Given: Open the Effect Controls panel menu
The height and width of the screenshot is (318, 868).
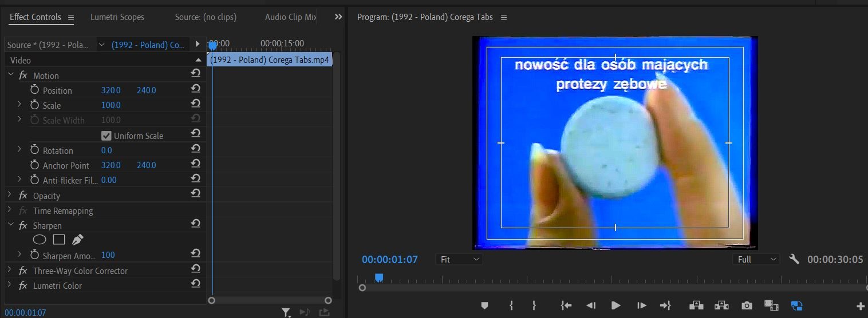Looking at the screenshot, I should [x=71, y=17].
